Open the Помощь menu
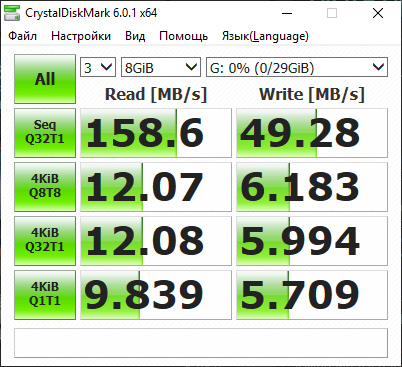This screenshot has width=402, height=367. pyautogui.click(x=184, y=36)
